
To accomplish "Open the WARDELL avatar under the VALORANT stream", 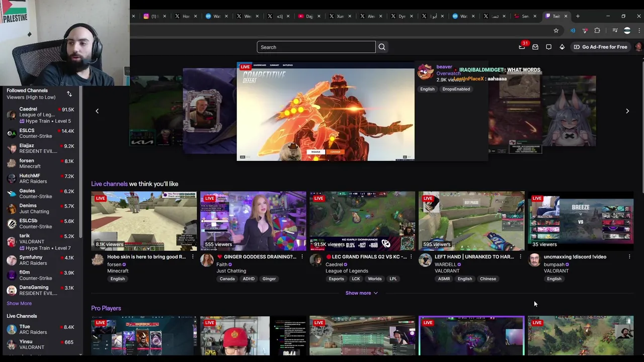I will [x=425, y=260].
